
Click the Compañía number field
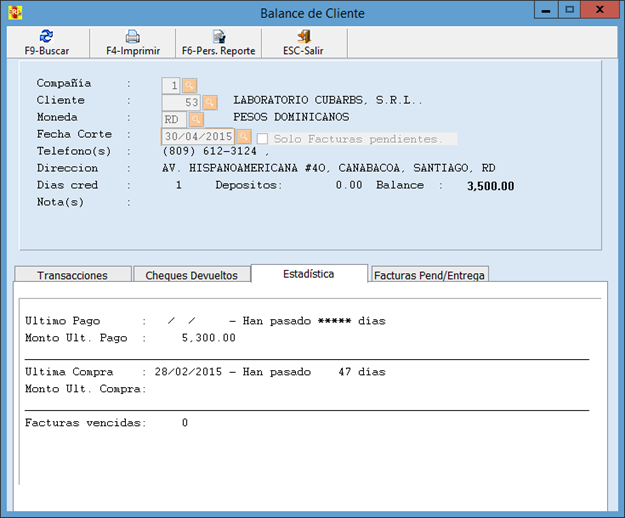click(x=171, y=84)
